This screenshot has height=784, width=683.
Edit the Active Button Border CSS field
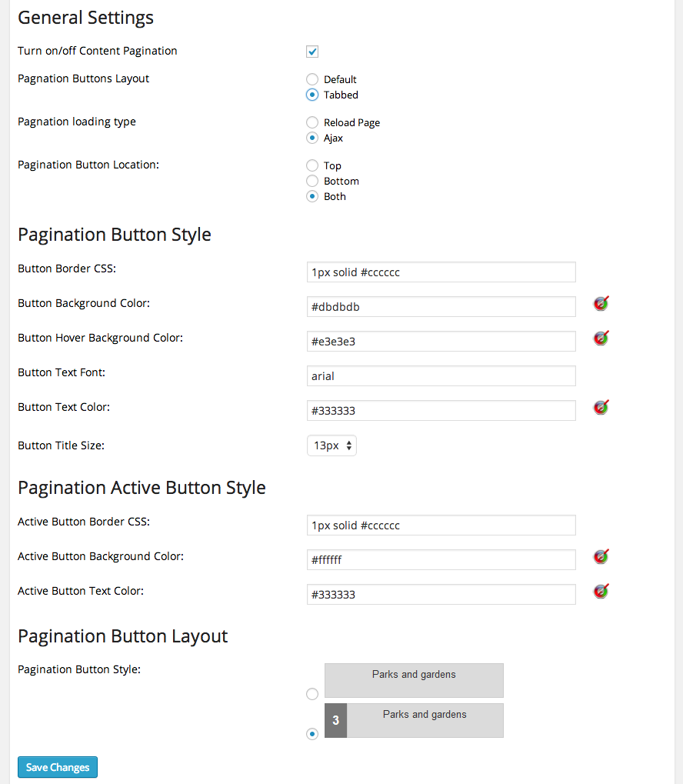(x=441, y=525)
